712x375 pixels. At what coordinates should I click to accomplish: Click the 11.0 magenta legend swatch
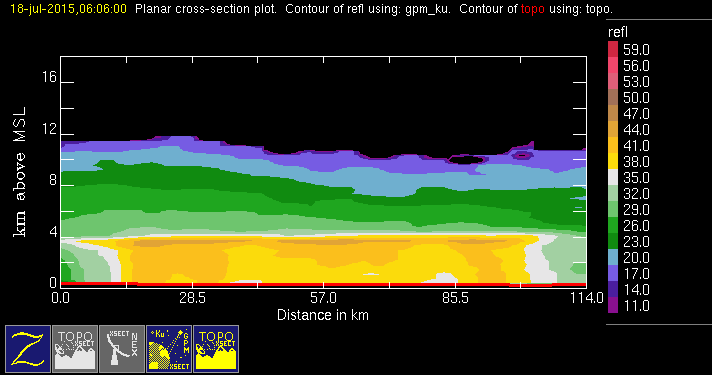tap(613, 305)
